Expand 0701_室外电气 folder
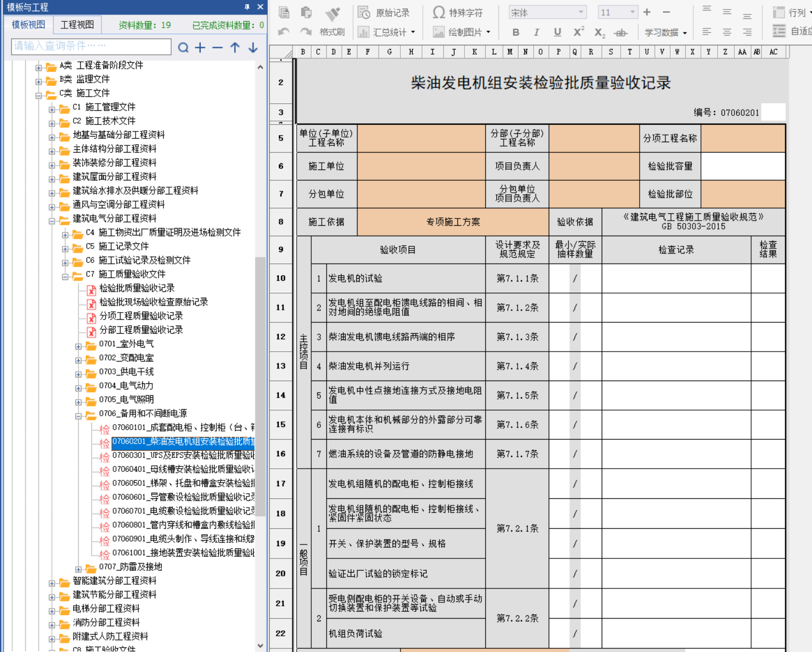This screenshot has width=812, height=652. [79, 347]
